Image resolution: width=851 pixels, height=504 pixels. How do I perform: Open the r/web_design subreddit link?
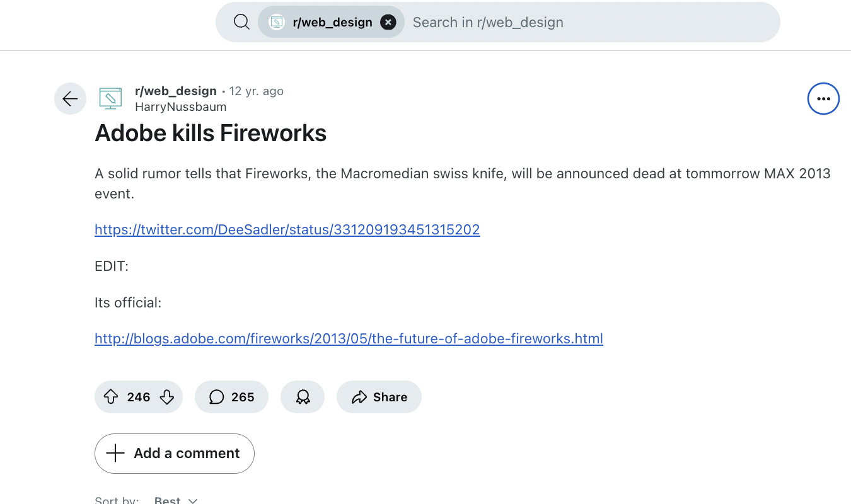pos(176,91)
